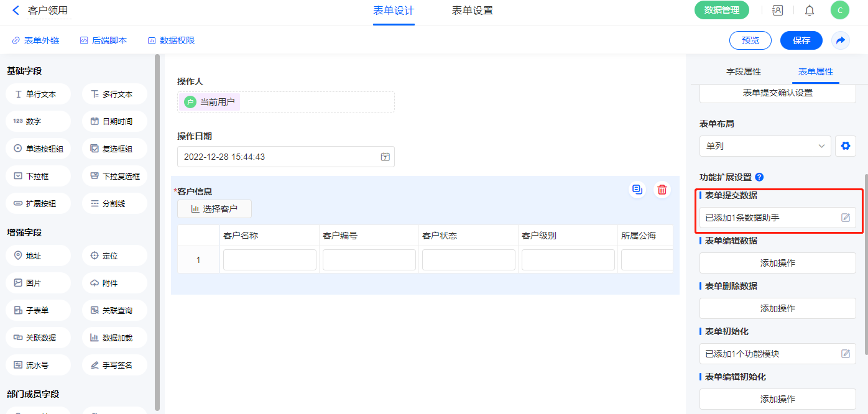Image resolution: width=868 pixels, height=414 pixels.
Task: Add the 下拉复选框 field
Action: pos(114,177)
